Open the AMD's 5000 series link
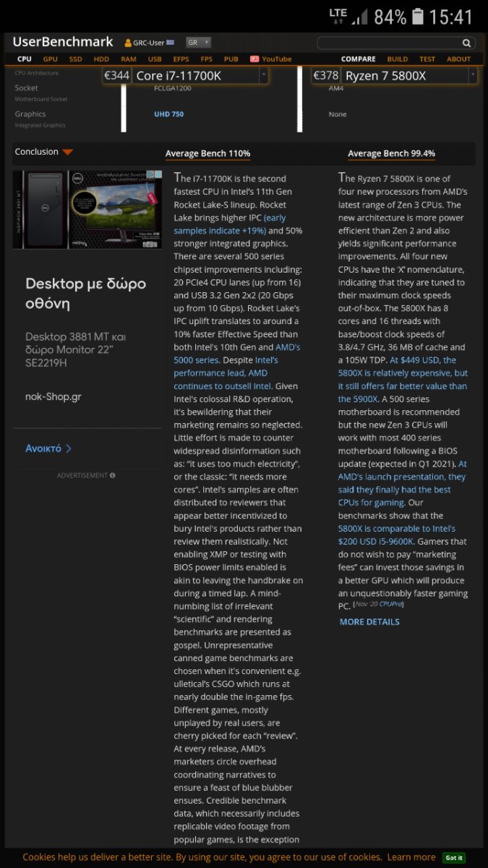This screenshot has height=868, width=488. click(237, 353)
